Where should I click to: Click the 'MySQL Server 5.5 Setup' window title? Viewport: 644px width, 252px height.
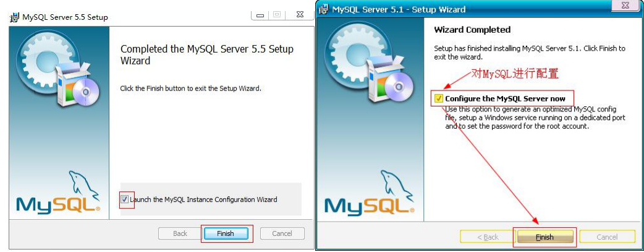pos(66,17)
